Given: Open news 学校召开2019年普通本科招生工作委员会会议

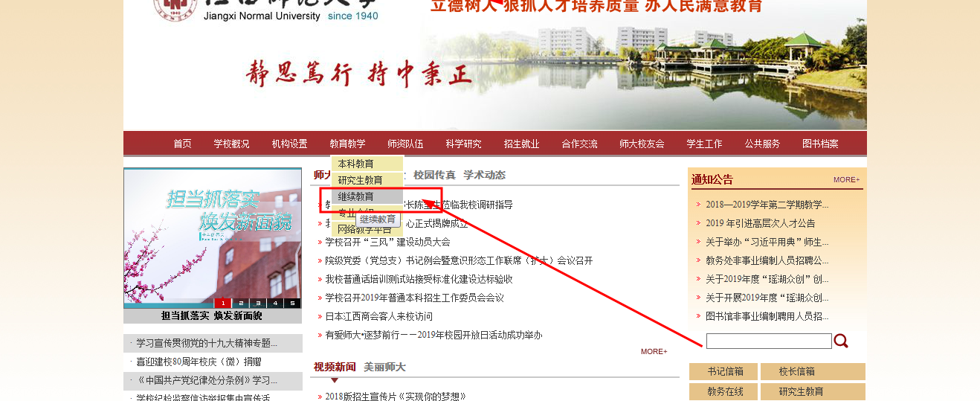Looking at the screenshot, I should 414,298.
